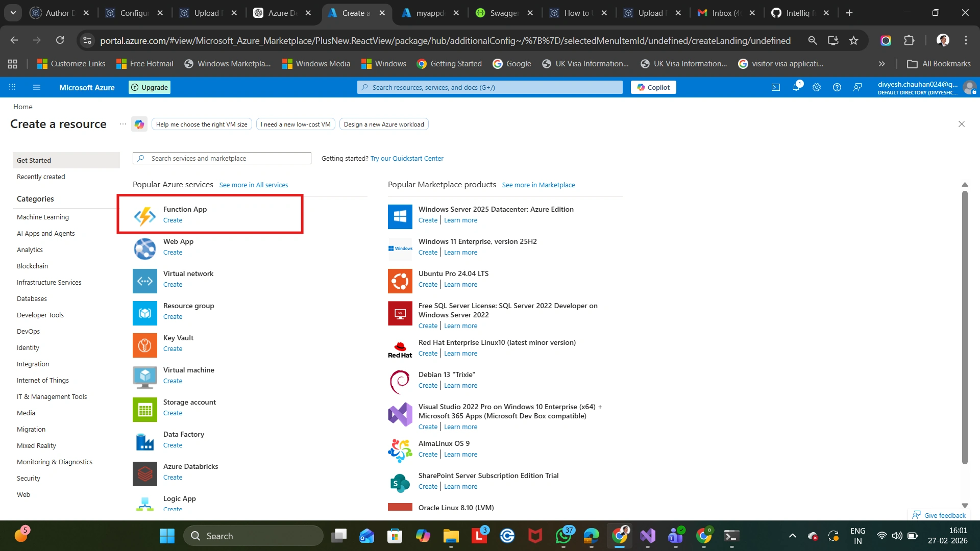
Task: Open the header feedback icon
Action: (x=857, y=87)
